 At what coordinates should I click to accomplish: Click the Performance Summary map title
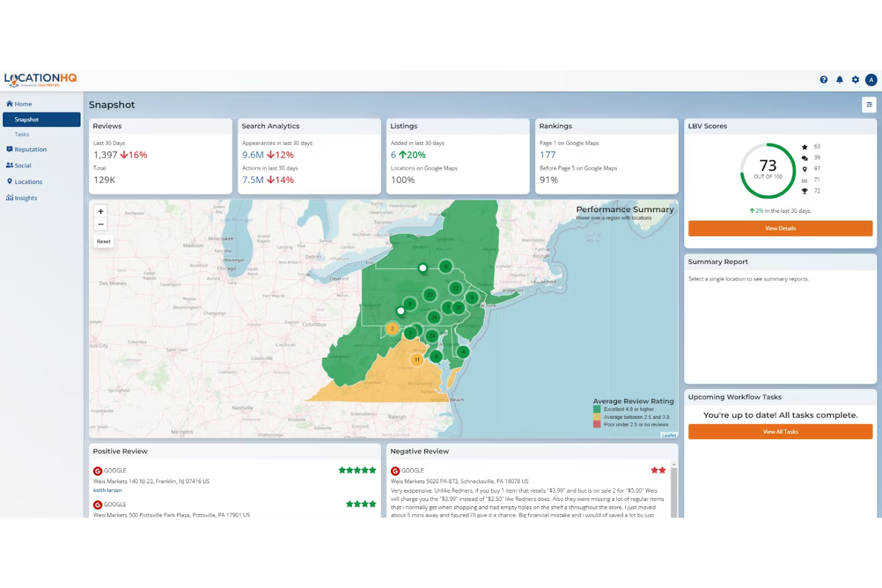click(625, 210)
